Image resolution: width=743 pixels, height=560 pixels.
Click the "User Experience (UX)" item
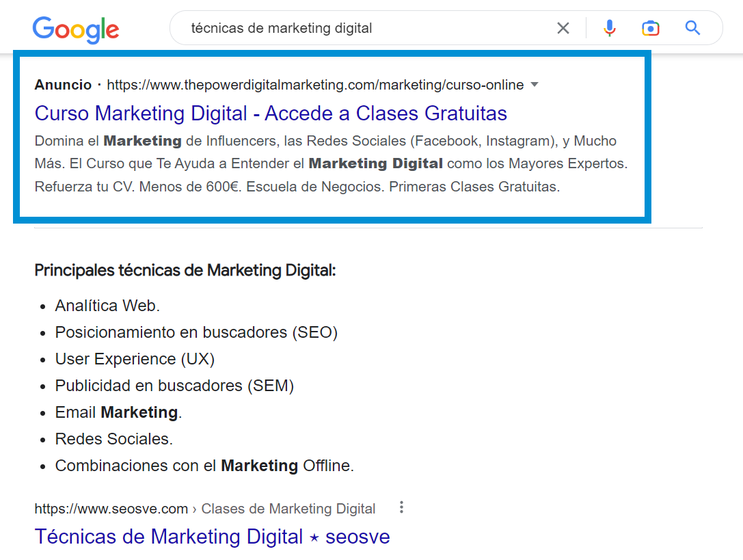point(135,359)
